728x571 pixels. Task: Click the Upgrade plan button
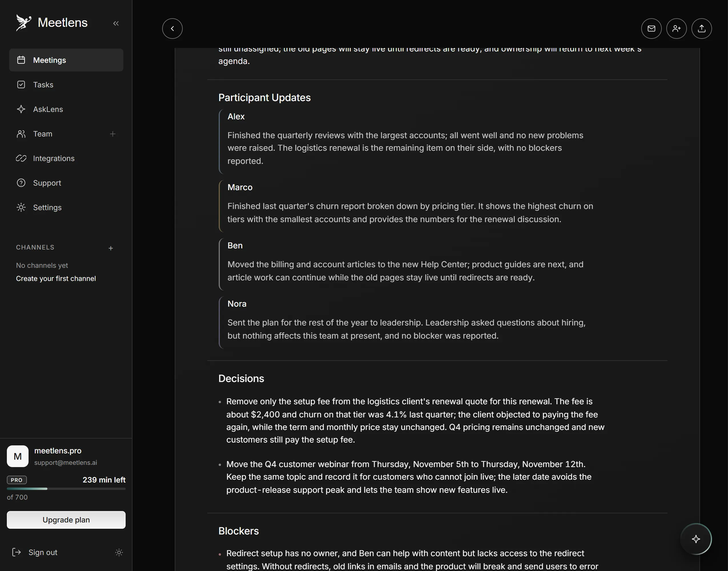tap(66, 520)
